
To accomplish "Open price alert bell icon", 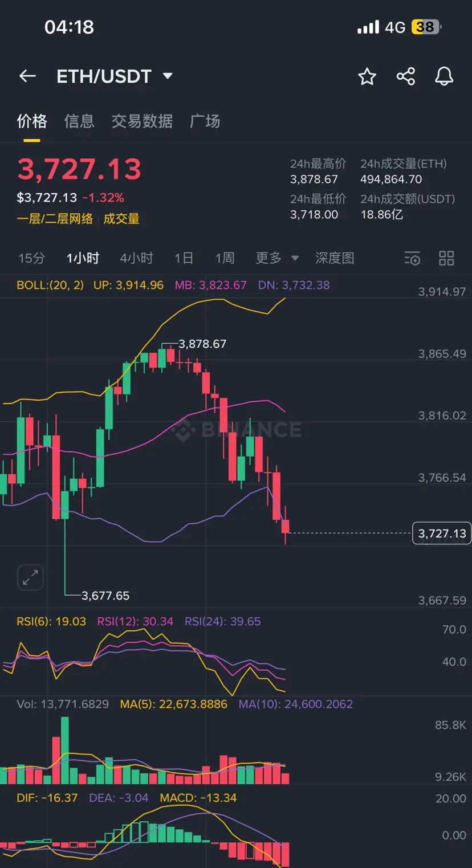I will tap(444, 76).
